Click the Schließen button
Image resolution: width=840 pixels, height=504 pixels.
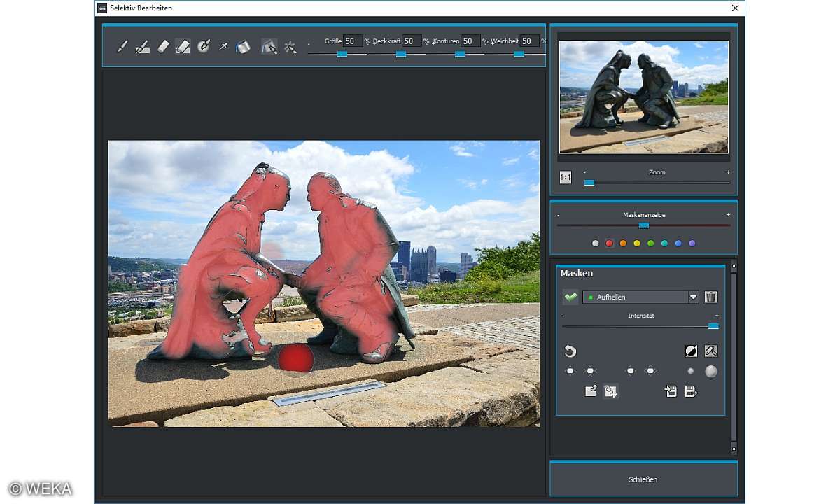click(643, 479)
